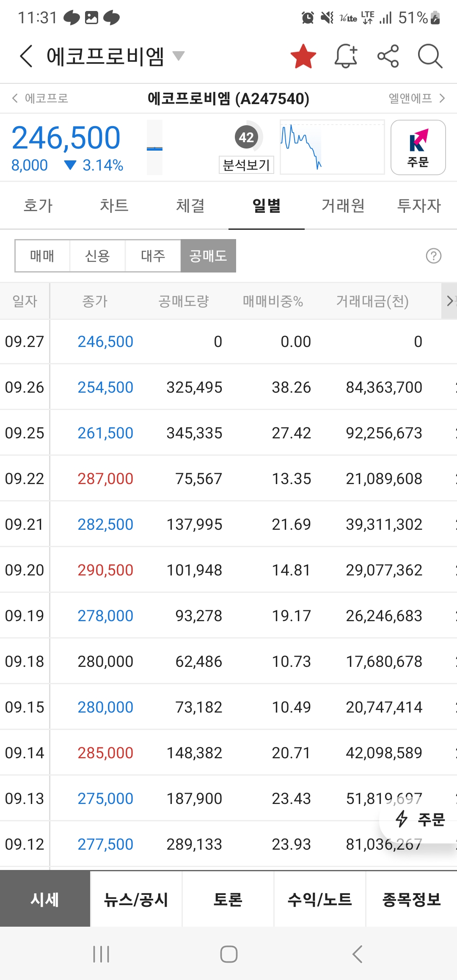Select the 신용 segment
Screen dimensions: 457x980
[98, 256]
